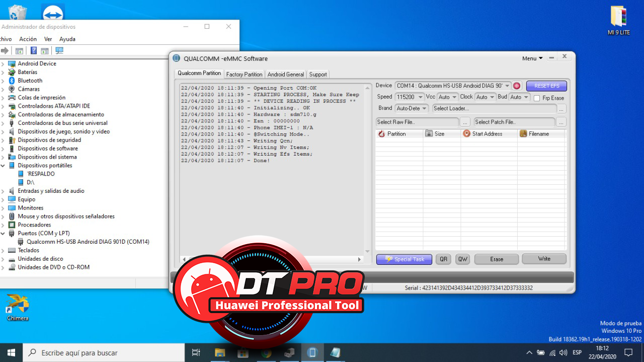This screenshot has width=644, height=362.
Task: Click the forward arrow in Device Manager toolbar
Action: (5, 50)
